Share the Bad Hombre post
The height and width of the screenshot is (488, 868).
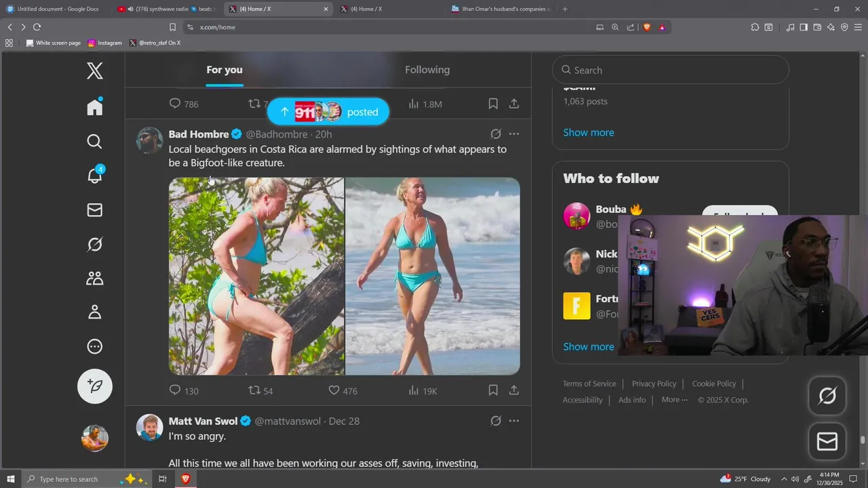[514, 390]
